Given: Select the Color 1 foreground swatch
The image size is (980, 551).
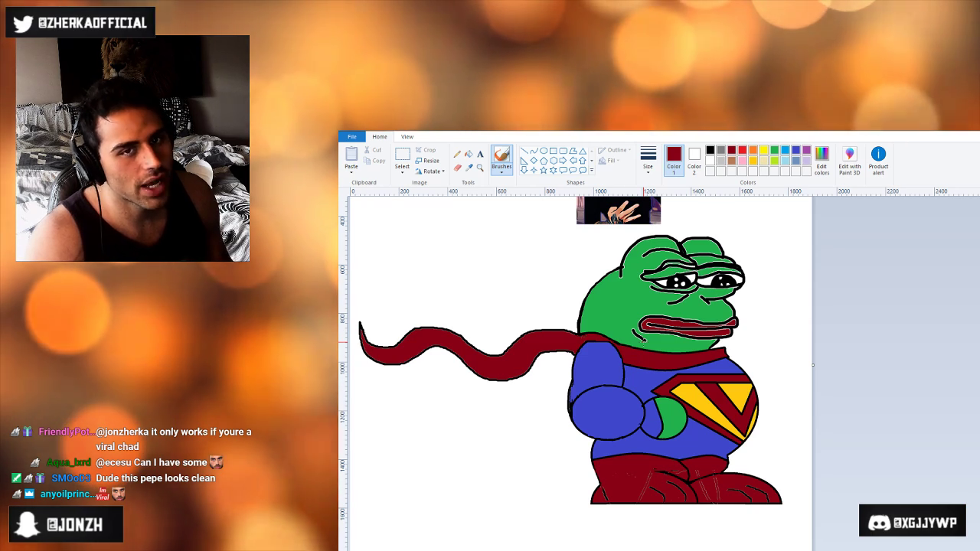Looking at the screenshot, I should coord(674,161).
